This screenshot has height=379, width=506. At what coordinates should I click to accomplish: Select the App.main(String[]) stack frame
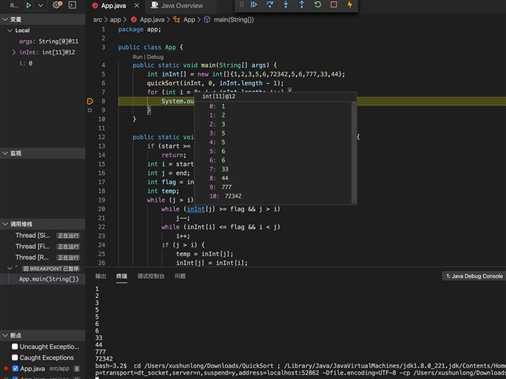(43, 279)
